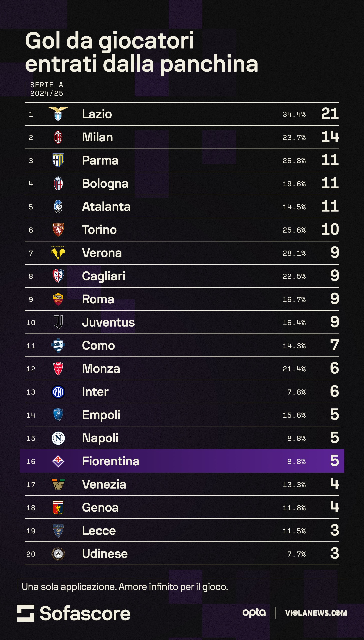The height and width of the screenshot is (640, 364).
Task: Select the Hellas Verona yellow logo
Action: coord(58,253)
